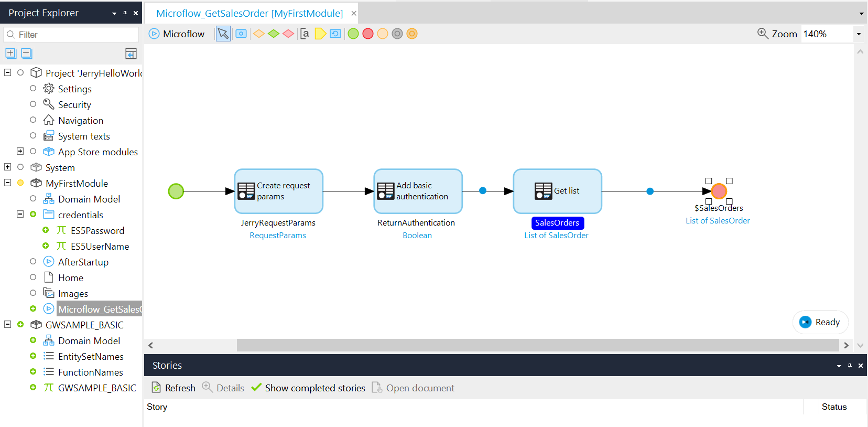This screenshot has width=868, height=427.
Task: Click the Status column header in Stories
Action: 834,407
